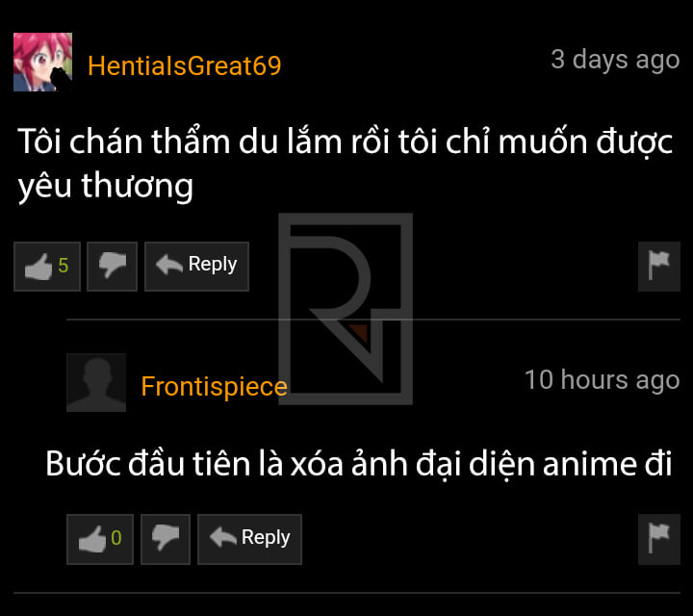Image resolution: width=693 pixels, height=616 pixels.
Task: Dislike HentiaIsGreat69's comment with thumbs down
Action: point(113,267)
